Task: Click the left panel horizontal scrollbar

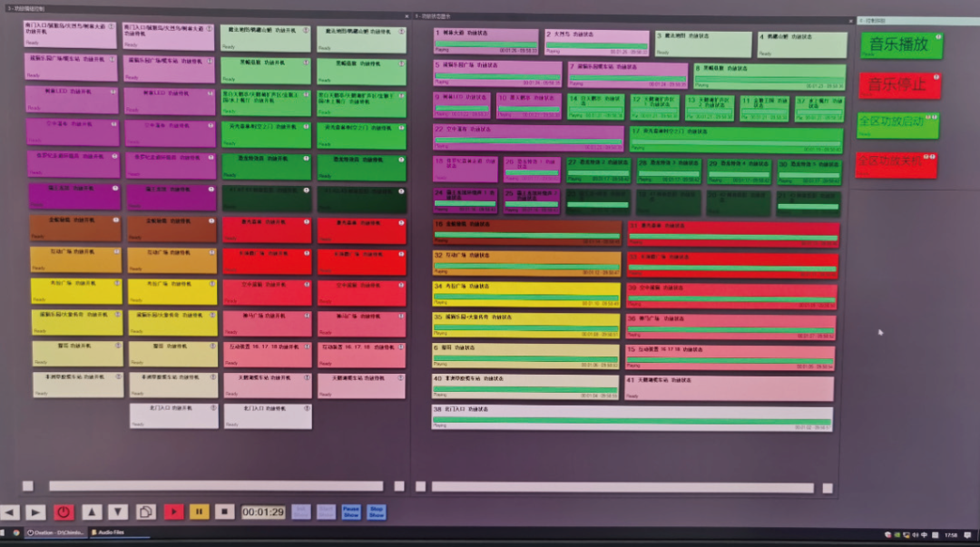Action: [x=215, y=486]
